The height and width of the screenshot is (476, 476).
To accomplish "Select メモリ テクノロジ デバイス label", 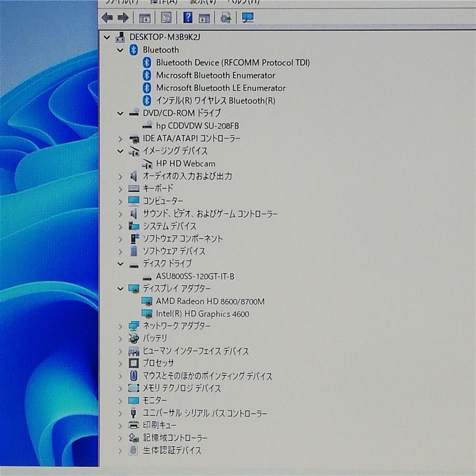I will coord(182,388).
